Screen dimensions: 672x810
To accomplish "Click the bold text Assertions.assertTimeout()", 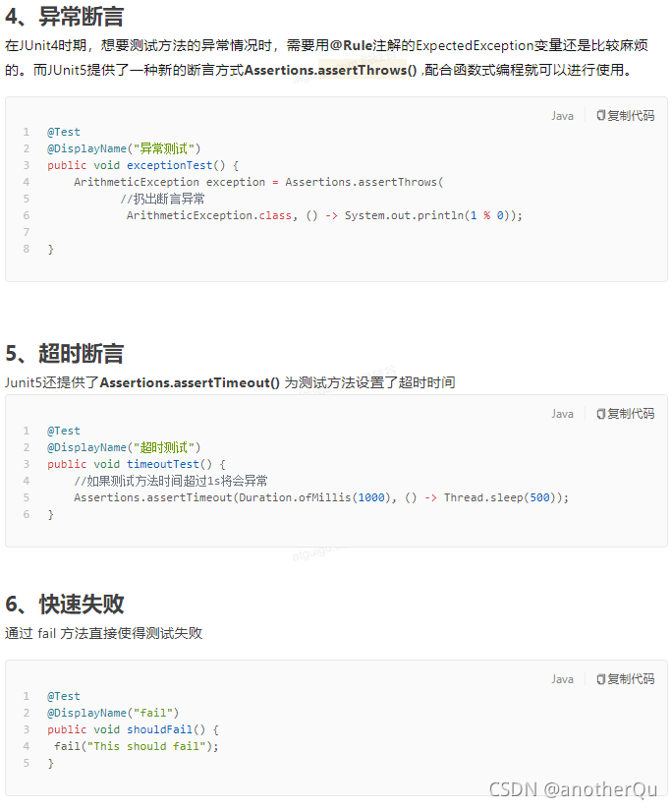I will pos(190,382).
